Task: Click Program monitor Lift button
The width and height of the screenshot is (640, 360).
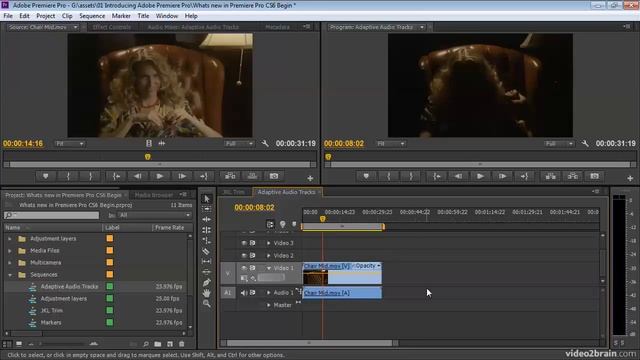Action: point(551,176)
